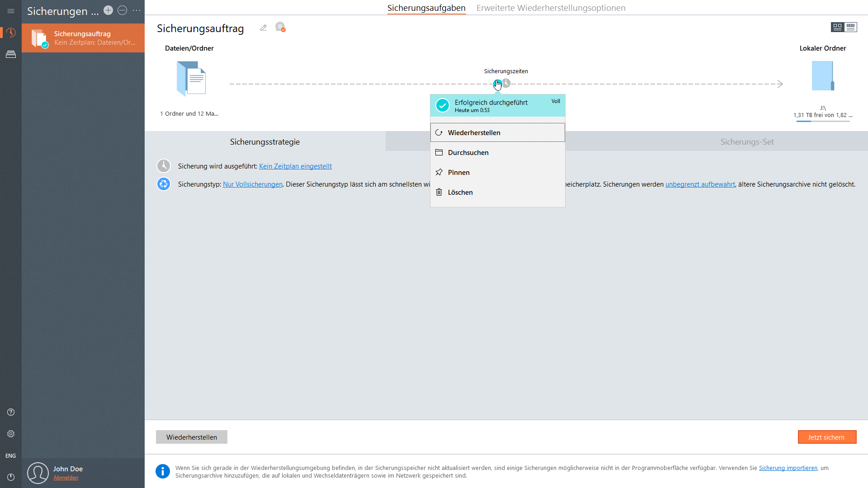The height and width of the screenshot is (488, 868).
Task: Open the backup tasks clock icon in sidebar
Action: click(11, 33)
